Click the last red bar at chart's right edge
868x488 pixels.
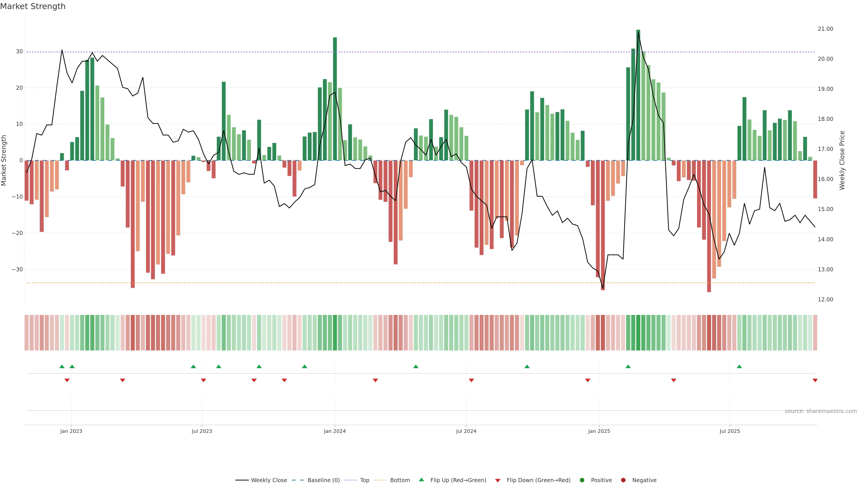815,179
